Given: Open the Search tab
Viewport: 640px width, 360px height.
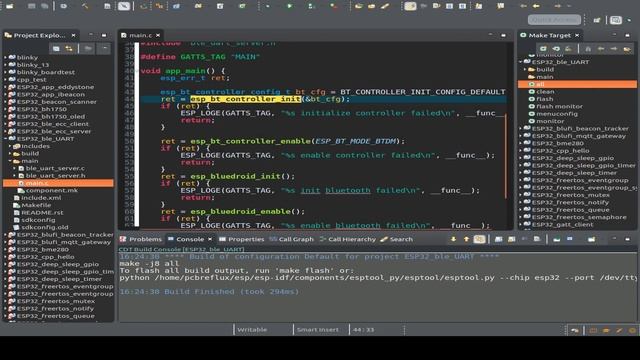Looking at the screenshot, I should (396, 239).
